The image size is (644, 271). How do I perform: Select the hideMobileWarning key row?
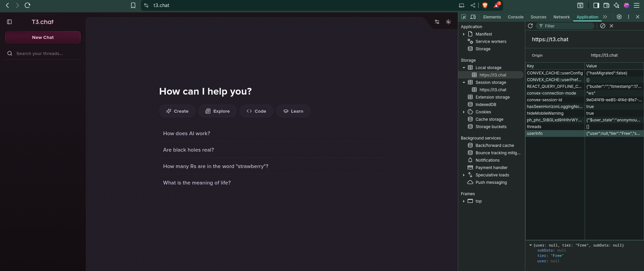pyautogui.click(x=584, y=113)
